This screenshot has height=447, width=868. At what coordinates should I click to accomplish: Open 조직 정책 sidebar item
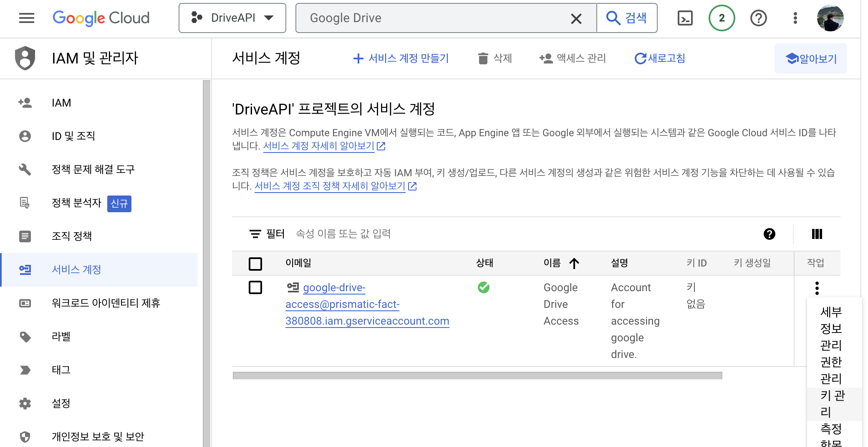pyautogui.click(x=99, y=236)
